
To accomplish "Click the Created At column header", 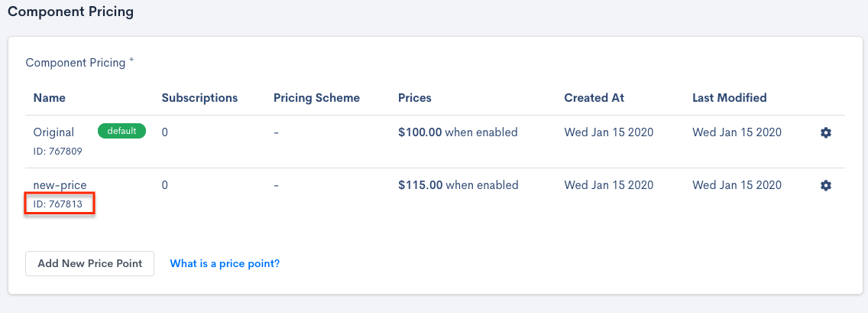I will coord(594,98).
